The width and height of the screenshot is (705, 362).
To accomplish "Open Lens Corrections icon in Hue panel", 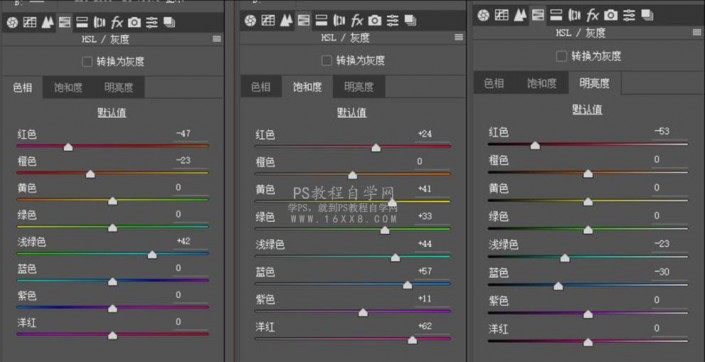I will click(x=99, y=22).
